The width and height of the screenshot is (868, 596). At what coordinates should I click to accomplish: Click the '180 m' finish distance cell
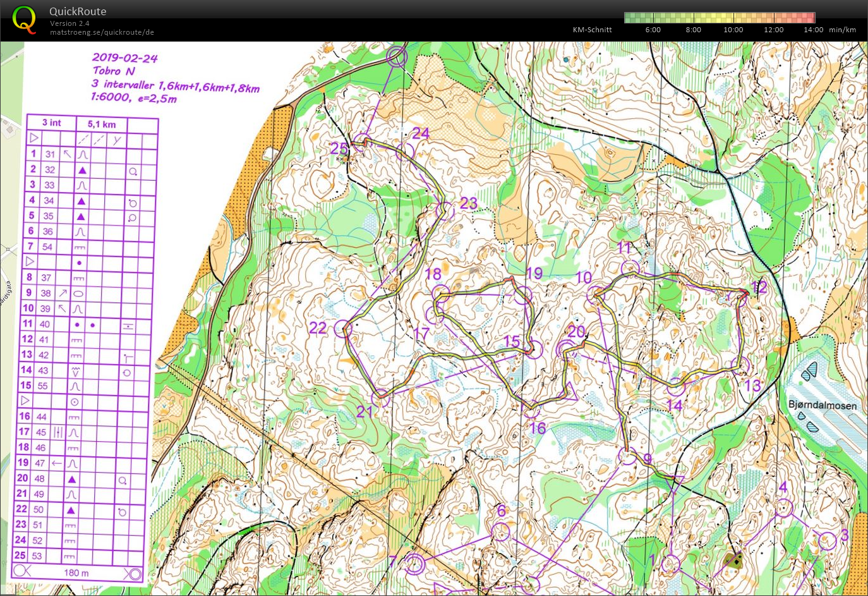76,573
